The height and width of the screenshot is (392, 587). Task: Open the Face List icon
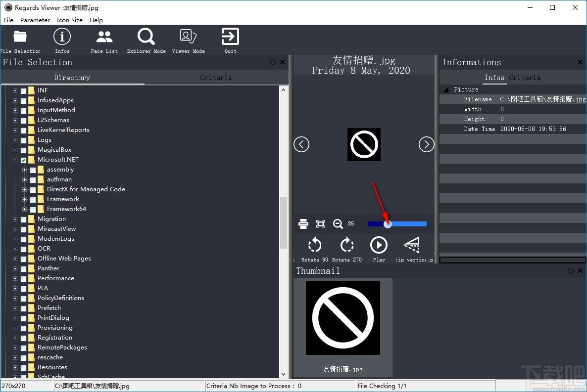pos(104,37)
